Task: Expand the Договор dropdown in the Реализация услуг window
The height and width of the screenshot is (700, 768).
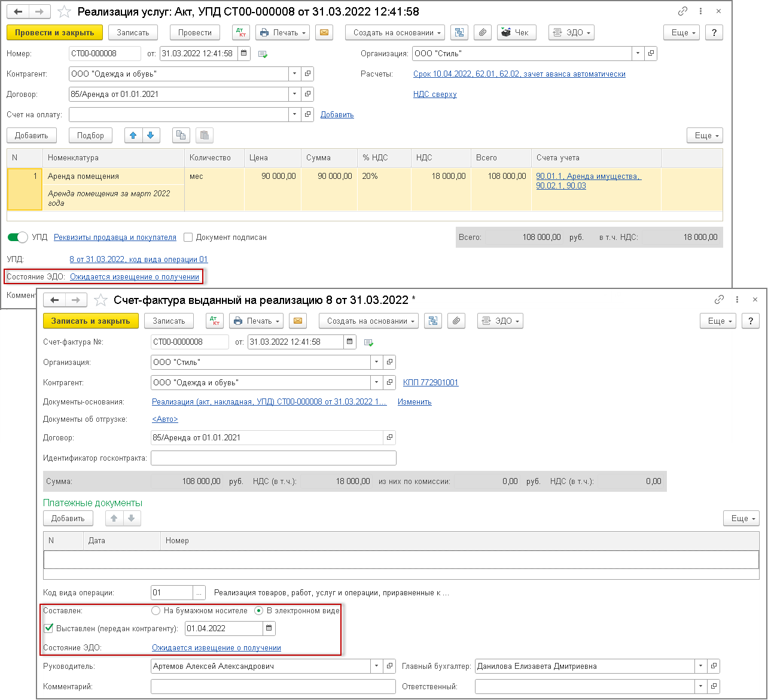Action: click(x=295, y=94)
